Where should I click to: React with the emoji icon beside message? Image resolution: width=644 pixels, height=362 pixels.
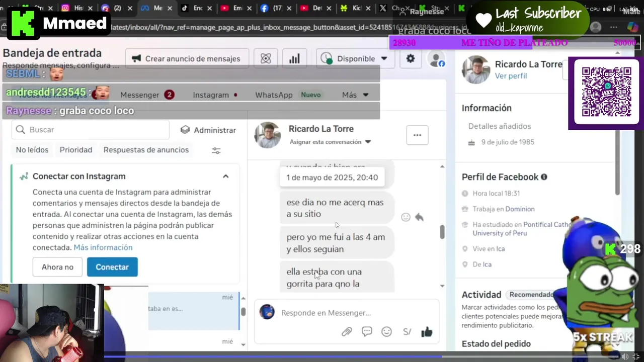(406, 217)
